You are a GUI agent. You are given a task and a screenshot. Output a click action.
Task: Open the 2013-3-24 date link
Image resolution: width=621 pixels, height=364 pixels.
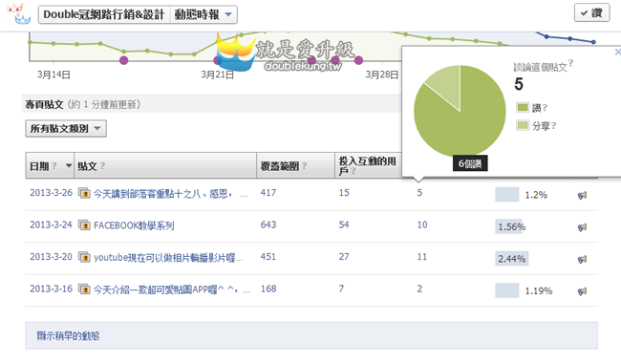tap(51, 225)
